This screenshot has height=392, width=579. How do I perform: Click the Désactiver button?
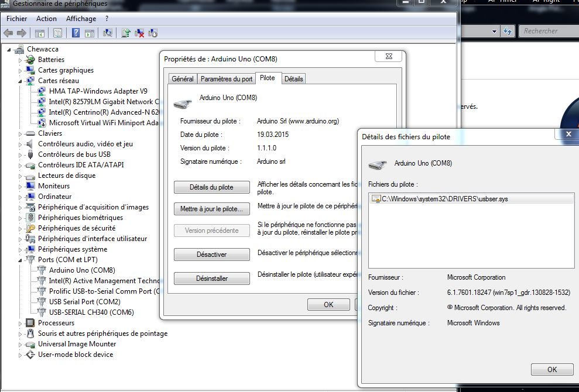click(x=211, y=255)
